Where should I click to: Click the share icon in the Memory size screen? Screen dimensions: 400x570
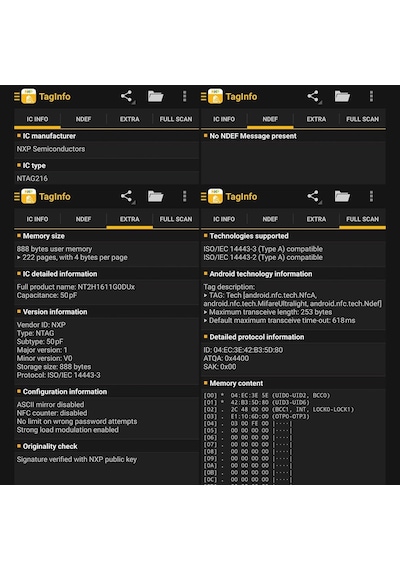[127, 197]
